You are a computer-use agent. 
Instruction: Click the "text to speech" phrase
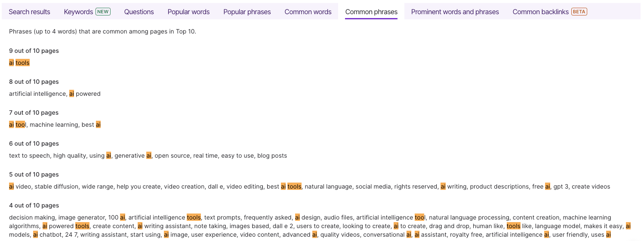(29, 156)
